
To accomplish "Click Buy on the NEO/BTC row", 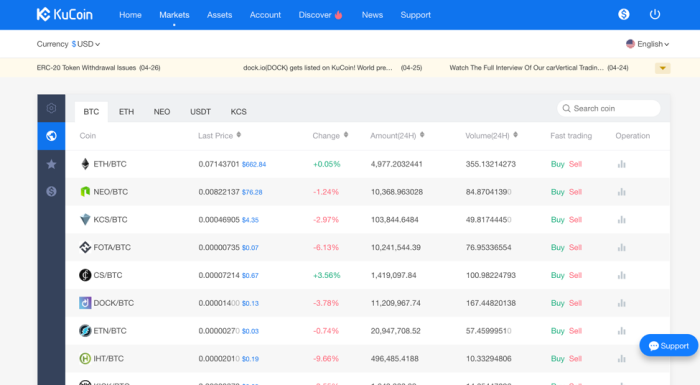I will (558, 192).
